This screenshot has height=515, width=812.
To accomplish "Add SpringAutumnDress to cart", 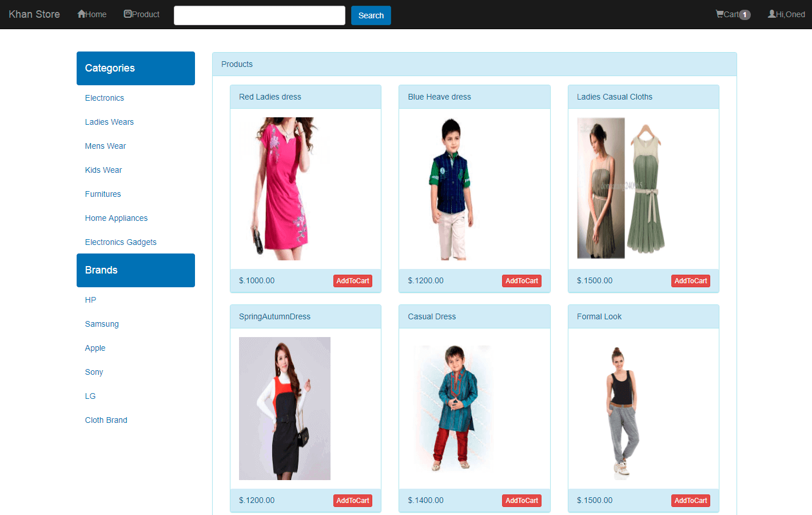I will coord(352,501).
